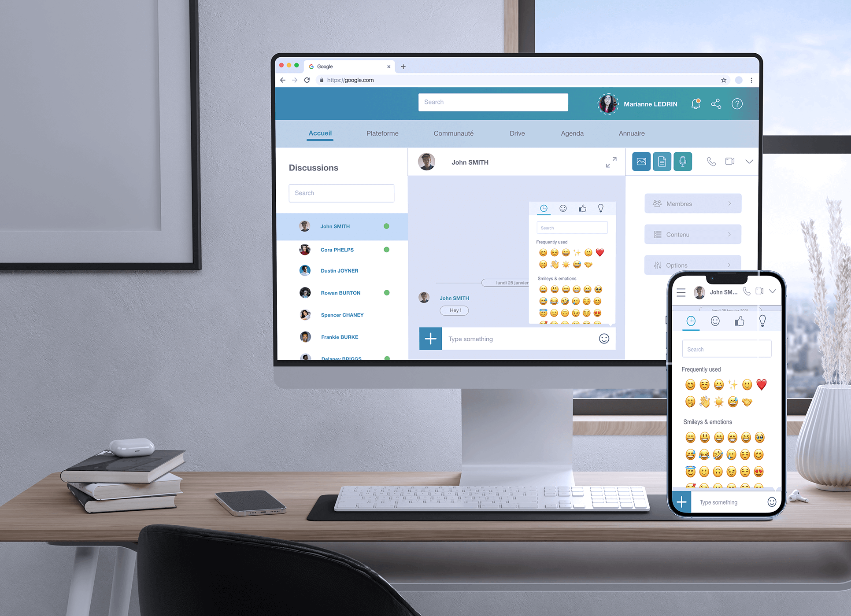This screenshot has height=616, width=851.
Task: Click the video call icon
Action: click(x=729, y=161)
